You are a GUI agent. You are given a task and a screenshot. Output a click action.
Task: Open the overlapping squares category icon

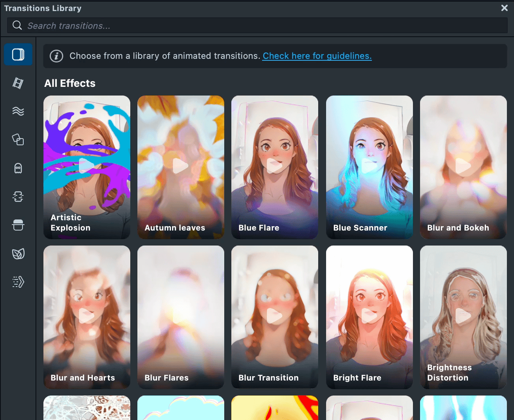point(18,140)
